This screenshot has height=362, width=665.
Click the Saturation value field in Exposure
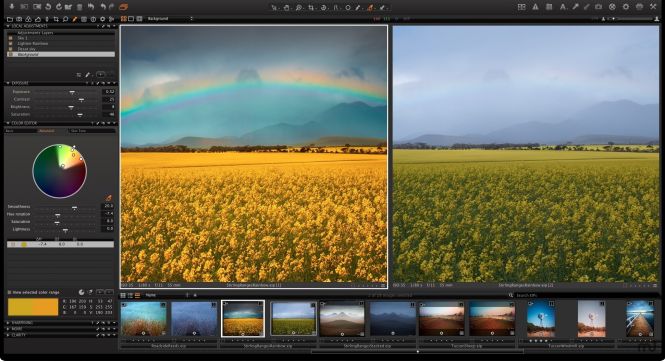tap(110, 114)
